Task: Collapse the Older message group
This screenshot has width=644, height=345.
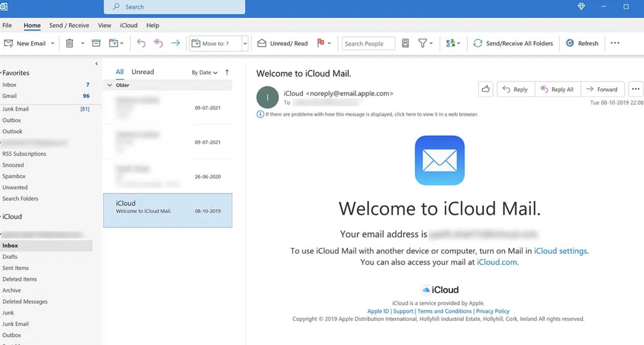Action: pyautogui.click(x=110, y=85)
